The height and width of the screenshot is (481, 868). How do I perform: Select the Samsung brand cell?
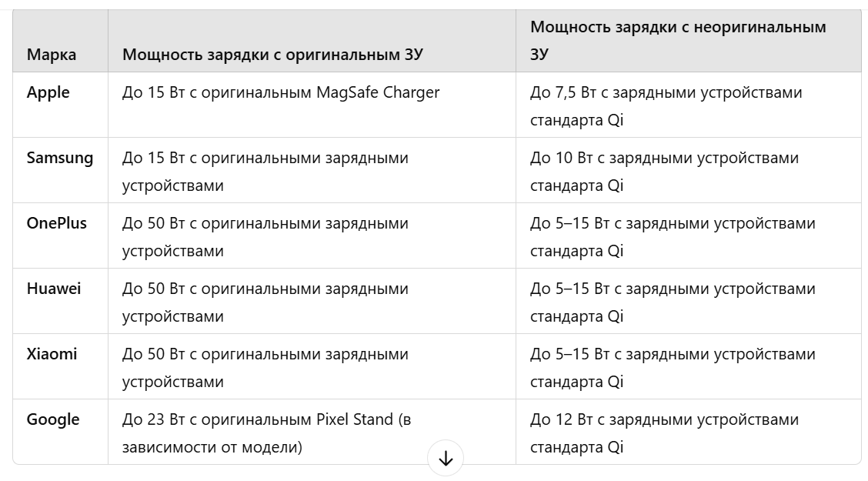(x=60, y=159)
